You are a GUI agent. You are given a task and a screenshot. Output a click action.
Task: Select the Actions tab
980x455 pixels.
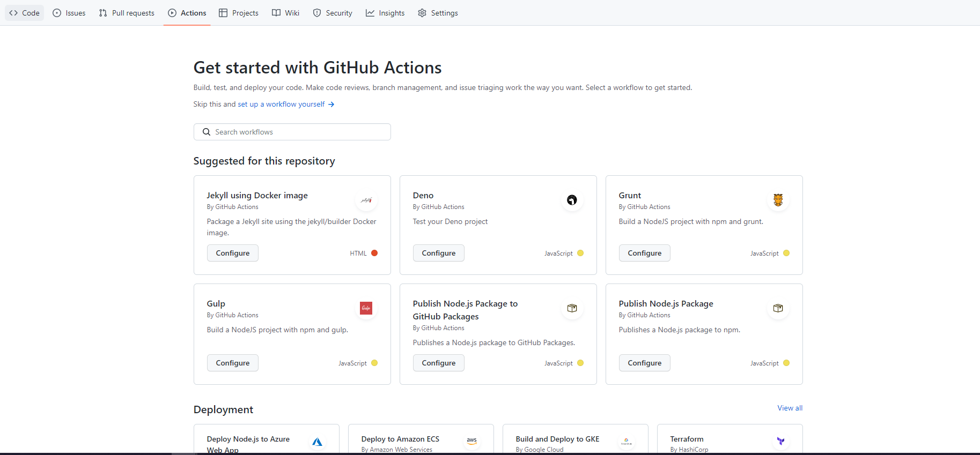coord(187,13)
